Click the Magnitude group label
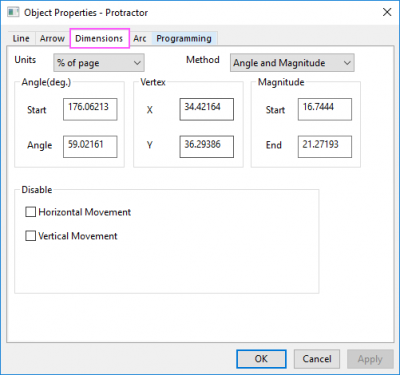 281,82
